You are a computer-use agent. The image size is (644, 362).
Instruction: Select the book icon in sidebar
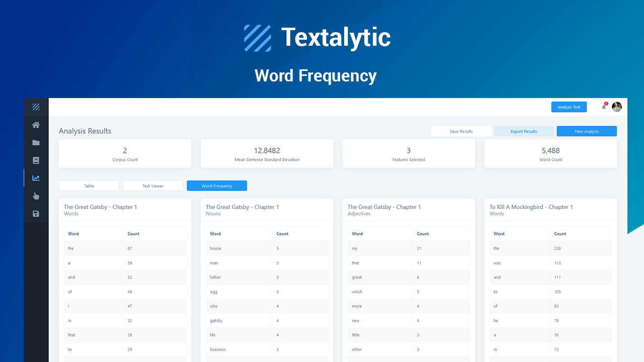pyautogui.click(x=36, y=160)
